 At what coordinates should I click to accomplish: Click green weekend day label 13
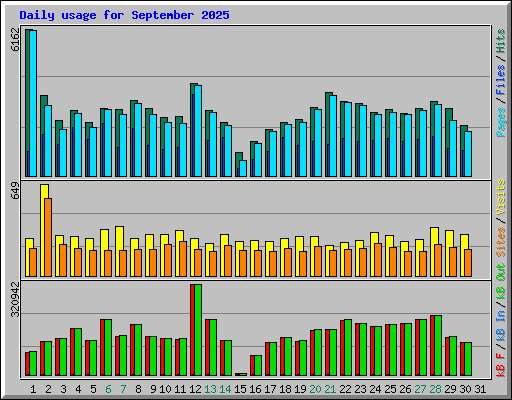click(210, 389)
